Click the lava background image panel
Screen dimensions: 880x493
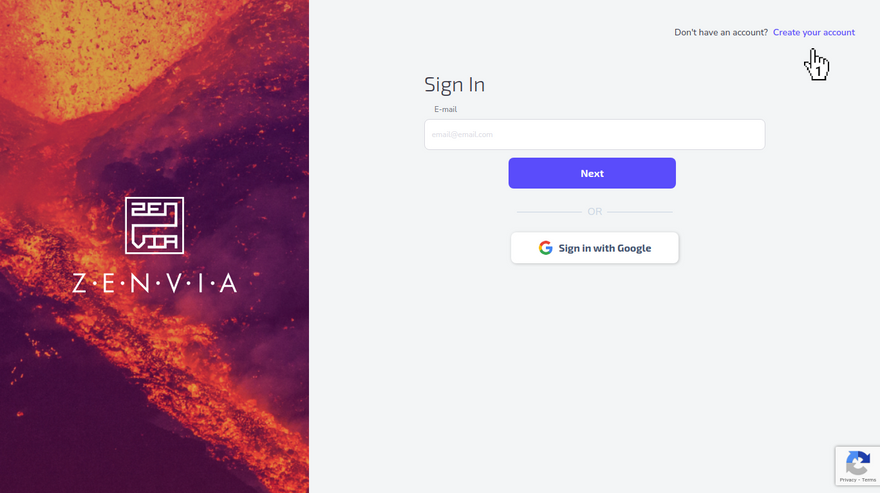(154, 246)
